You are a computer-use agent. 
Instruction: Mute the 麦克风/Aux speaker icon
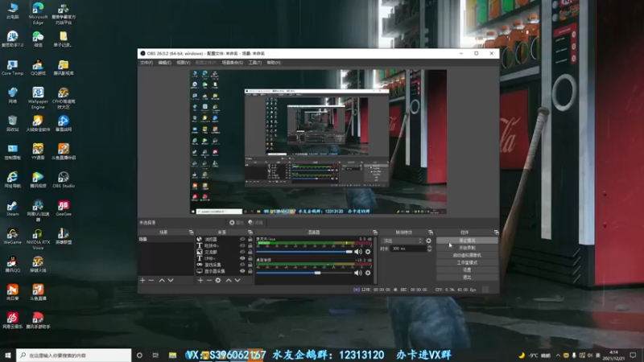(358, 252)
